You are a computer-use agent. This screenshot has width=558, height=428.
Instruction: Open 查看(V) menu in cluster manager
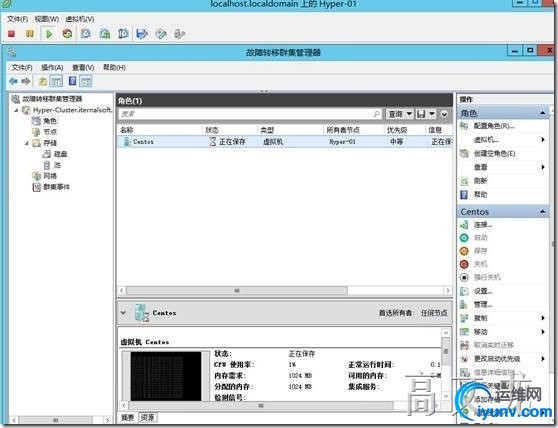click(83, 67)
